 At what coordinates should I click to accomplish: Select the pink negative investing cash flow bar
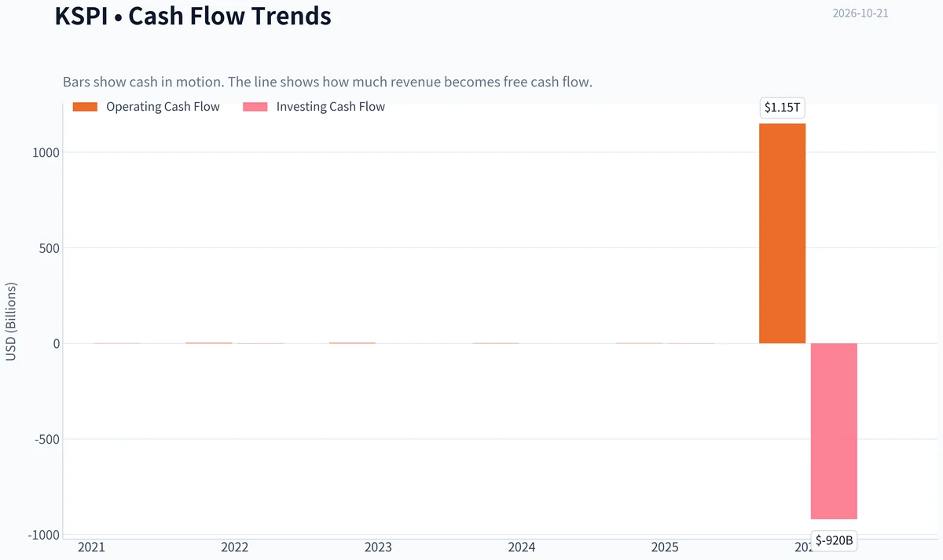tap(834, 431)
